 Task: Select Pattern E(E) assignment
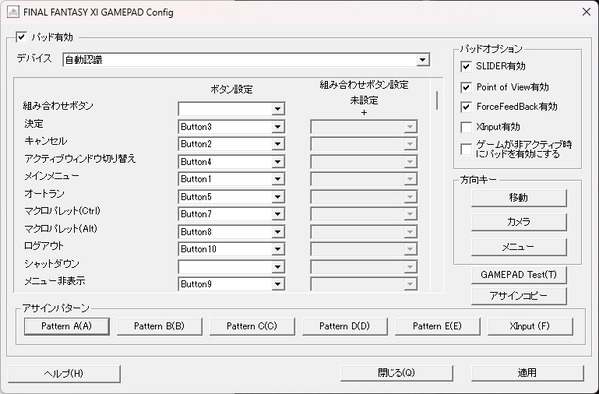(x=437, y=326)
